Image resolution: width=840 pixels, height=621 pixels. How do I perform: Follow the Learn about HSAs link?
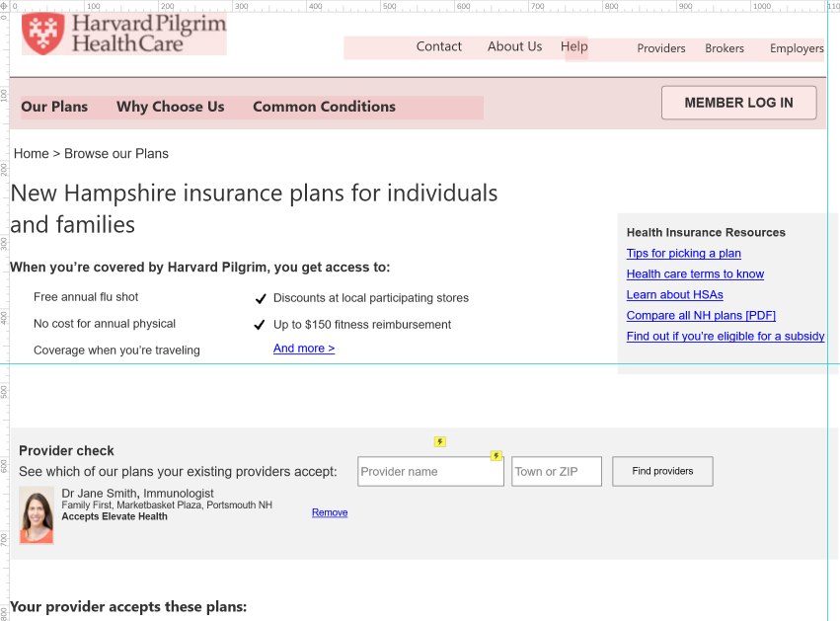675,294
